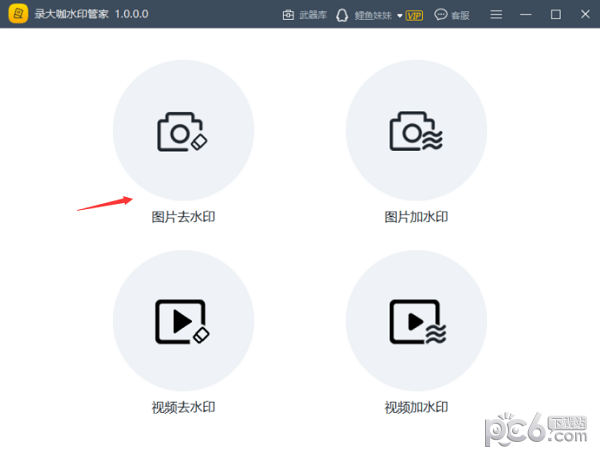
Task: Click the 鲤鱼妹妹 username
Action: click(x=373, y=15)
